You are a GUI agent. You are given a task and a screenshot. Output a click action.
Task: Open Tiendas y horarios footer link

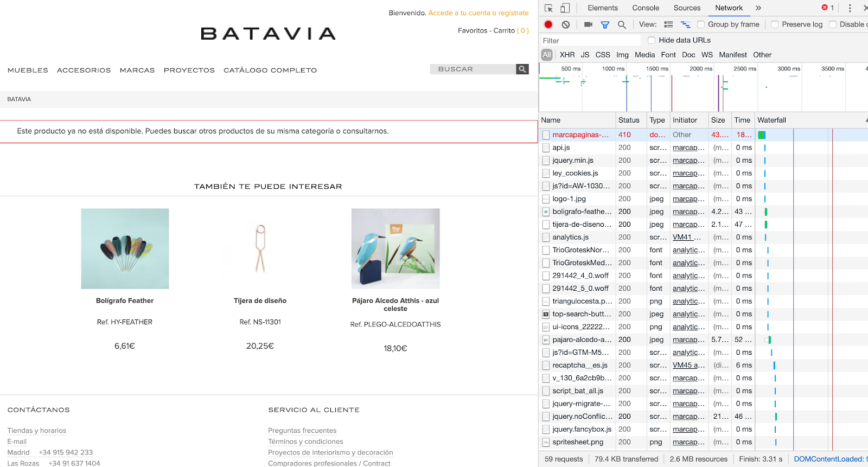pyautogui.click(x=37, y=431)
